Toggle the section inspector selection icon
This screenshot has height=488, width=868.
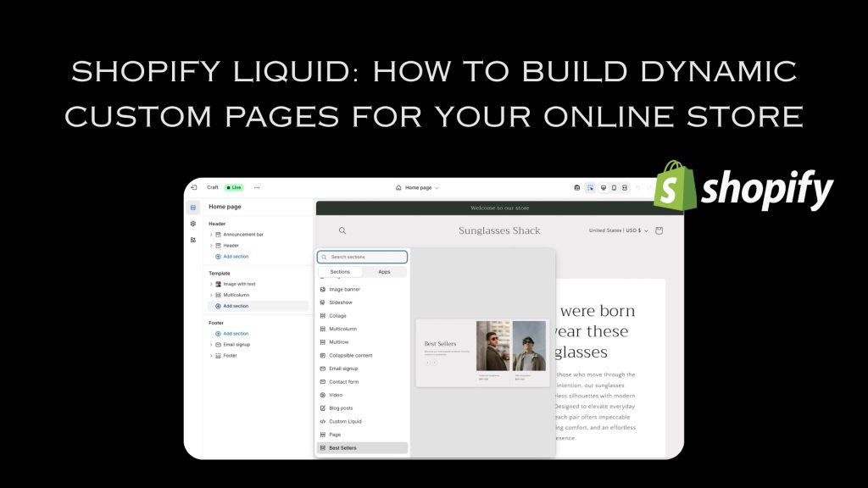590,187
